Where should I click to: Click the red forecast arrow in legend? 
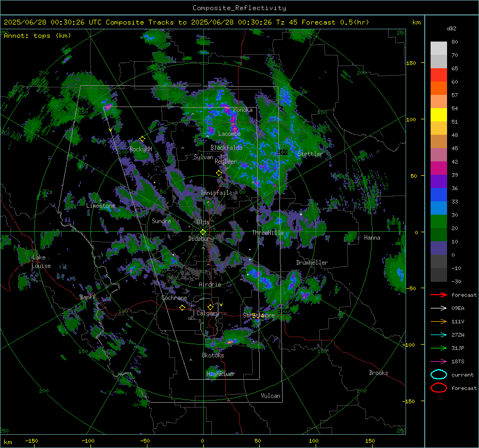pos(439,295)
